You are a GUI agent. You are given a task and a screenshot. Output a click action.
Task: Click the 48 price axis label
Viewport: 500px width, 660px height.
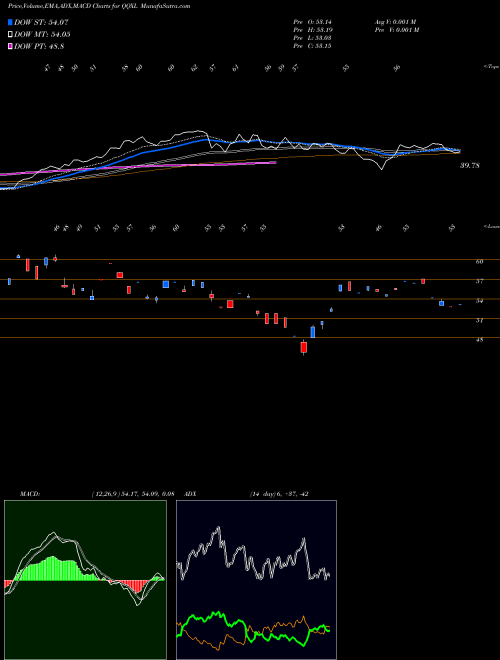click(479, 340)
